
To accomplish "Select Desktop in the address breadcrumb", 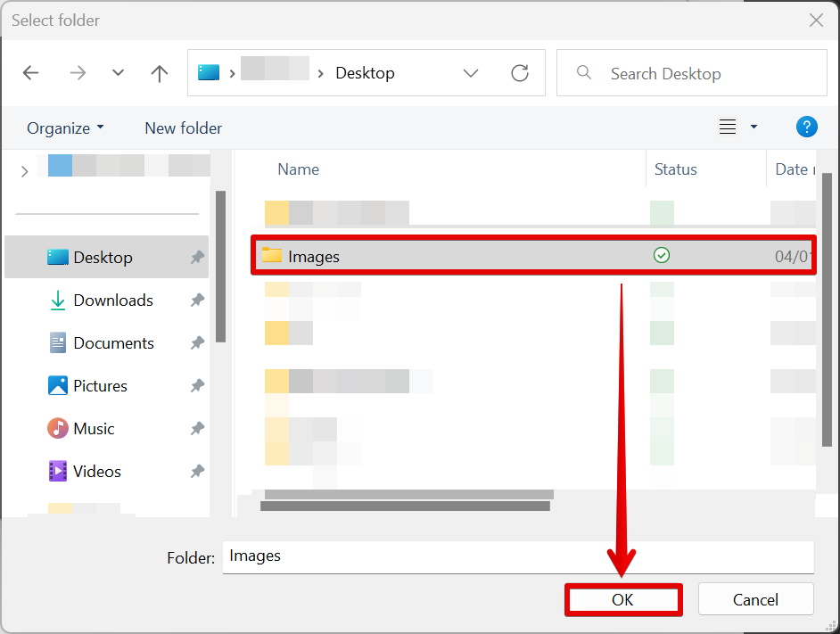I will point(365,73).
